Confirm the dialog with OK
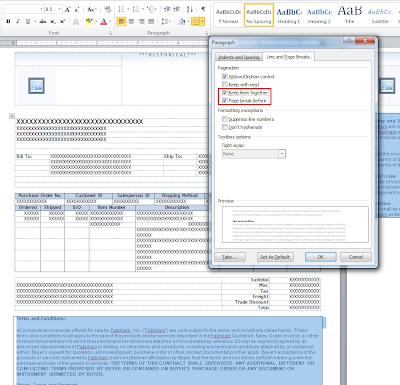 [321, 257]
